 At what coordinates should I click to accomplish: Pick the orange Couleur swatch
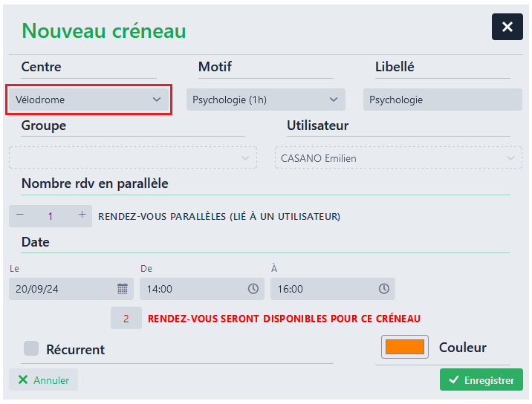click(x=405, y=347)
